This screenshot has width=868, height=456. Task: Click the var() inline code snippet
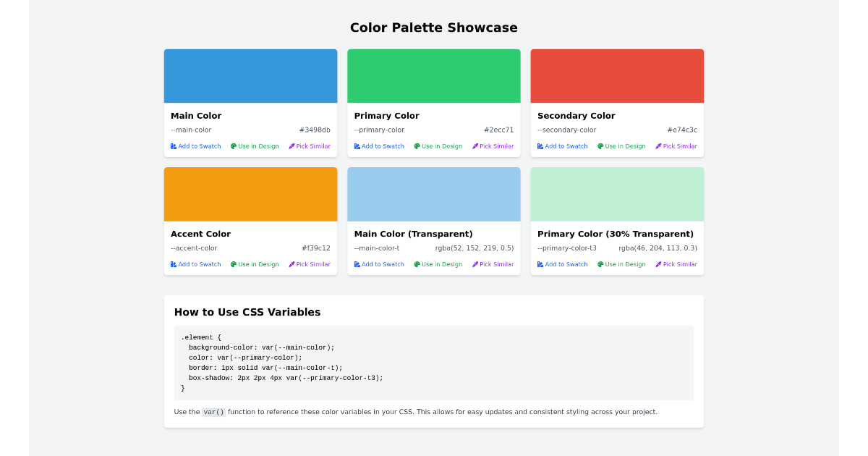click(213, 412)
